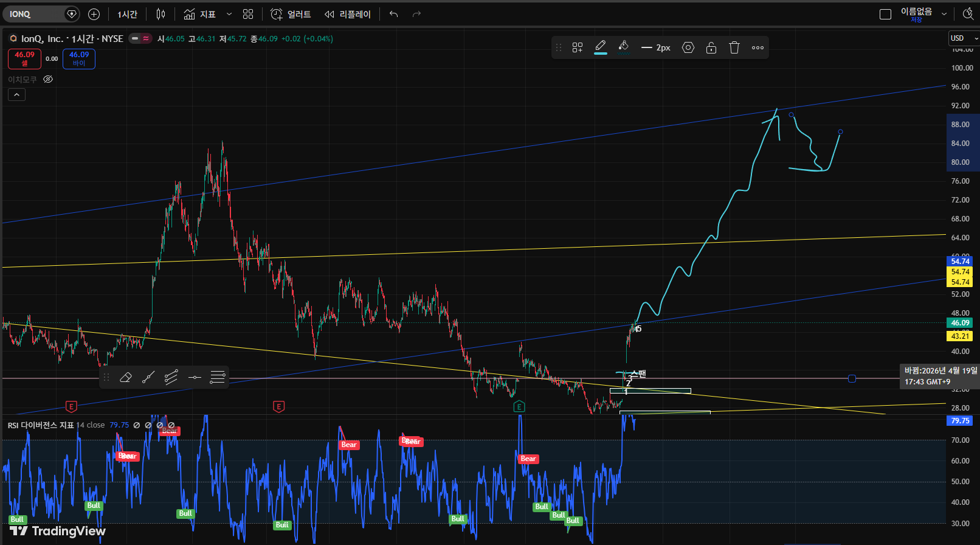
Task: Open the USD currency dropdown
Action: click(x=964, y=38)
